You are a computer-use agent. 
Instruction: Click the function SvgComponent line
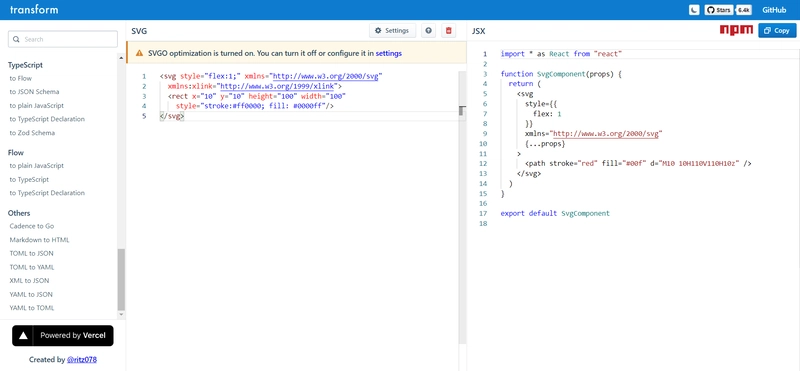point(562,74)
